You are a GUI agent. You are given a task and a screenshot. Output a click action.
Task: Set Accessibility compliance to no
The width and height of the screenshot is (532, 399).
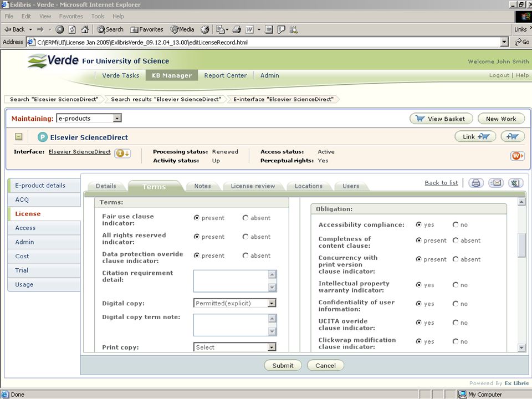456,224
